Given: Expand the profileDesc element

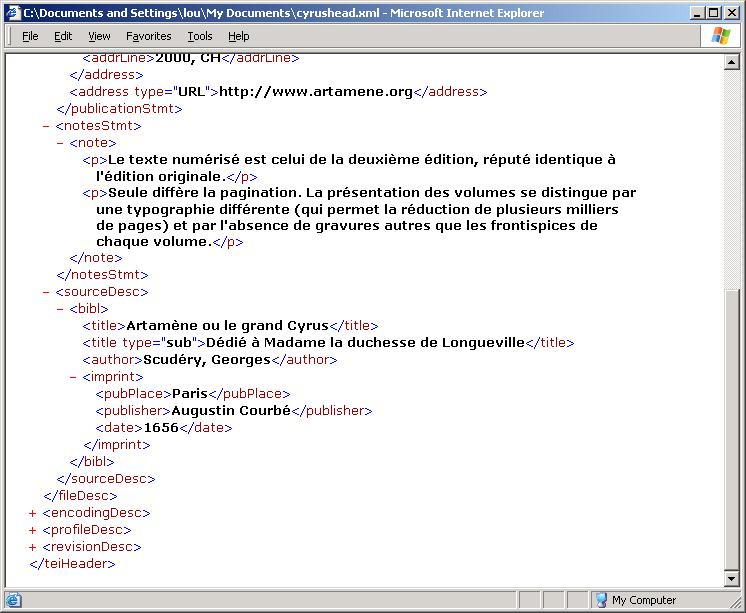Looking at the screenshot, I should click(33, 530).
